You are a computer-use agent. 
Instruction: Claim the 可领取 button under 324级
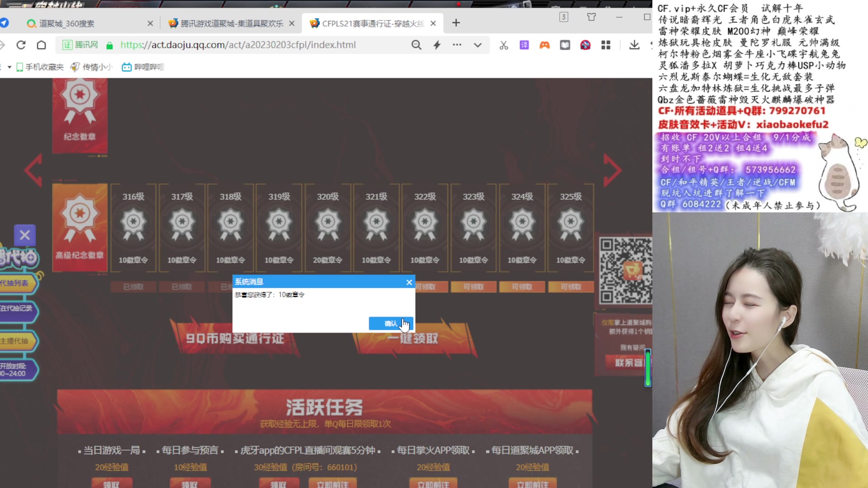[522, 287]
